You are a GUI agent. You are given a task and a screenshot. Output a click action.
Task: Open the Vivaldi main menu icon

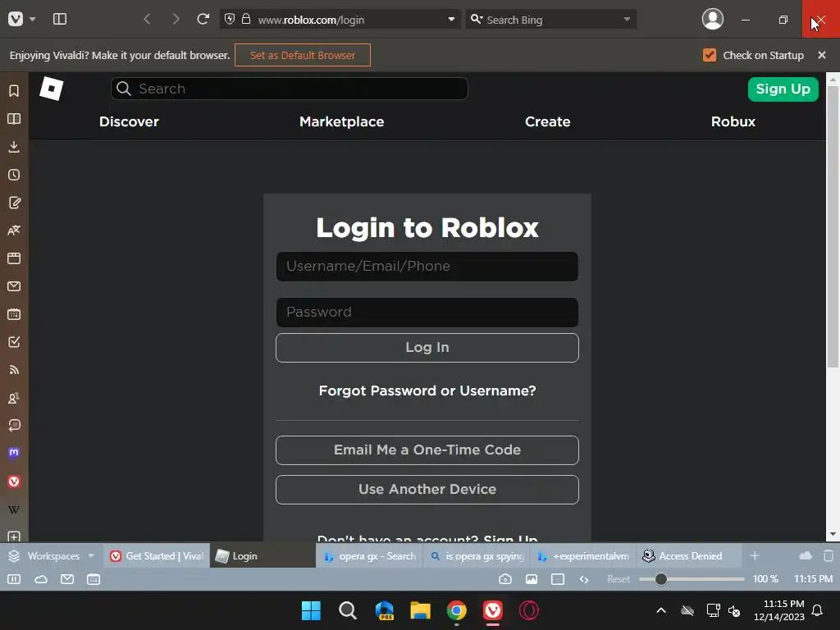pyautogui.click(x=16, y=20)
